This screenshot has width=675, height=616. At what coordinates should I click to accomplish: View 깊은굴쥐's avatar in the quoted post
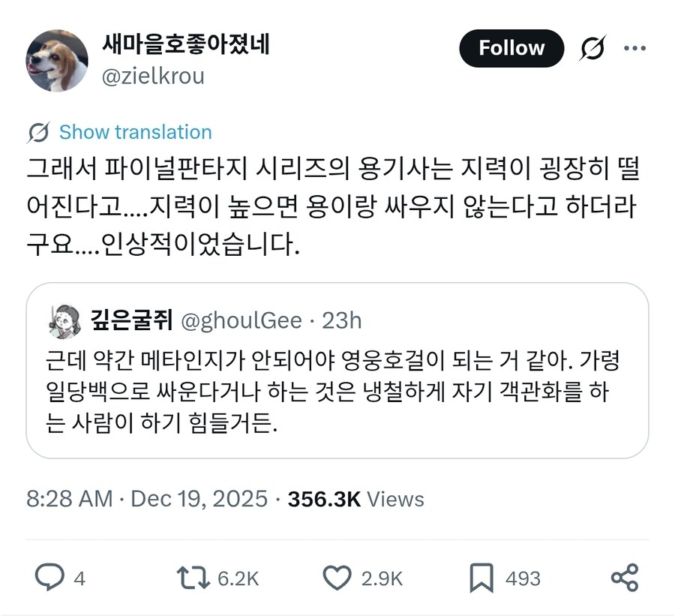(x=64, y=319)
